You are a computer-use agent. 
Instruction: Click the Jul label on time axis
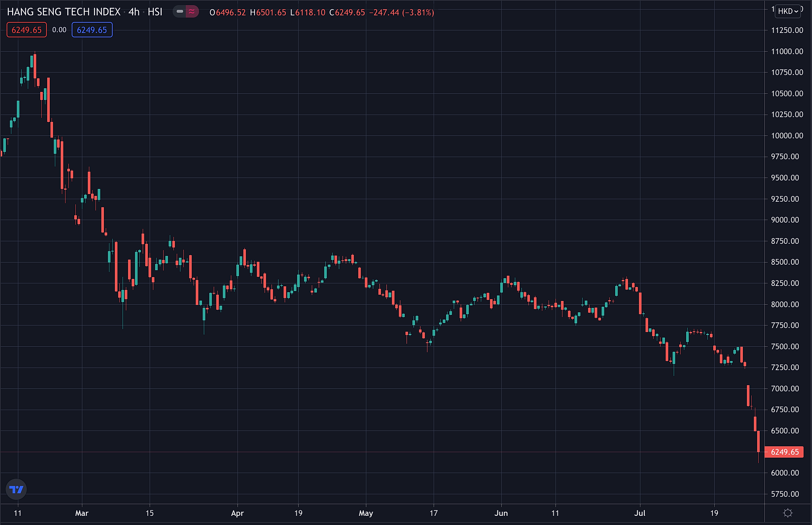pos(640,513)
